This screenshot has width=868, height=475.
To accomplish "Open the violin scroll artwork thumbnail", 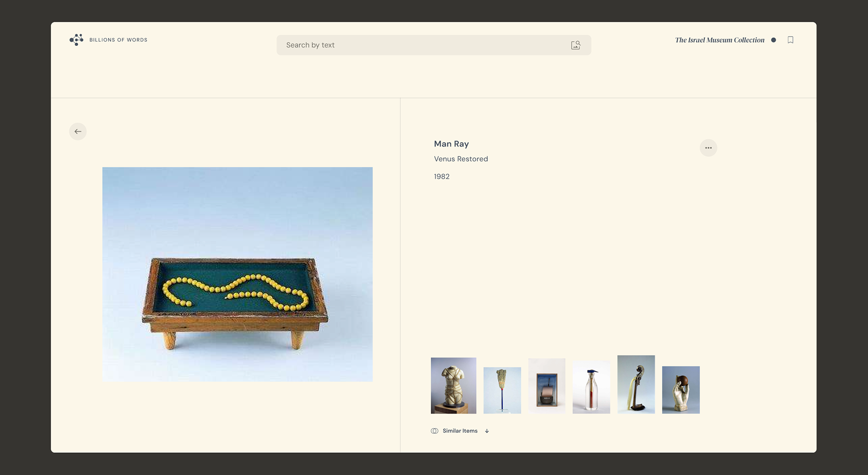I will [636, 384].
